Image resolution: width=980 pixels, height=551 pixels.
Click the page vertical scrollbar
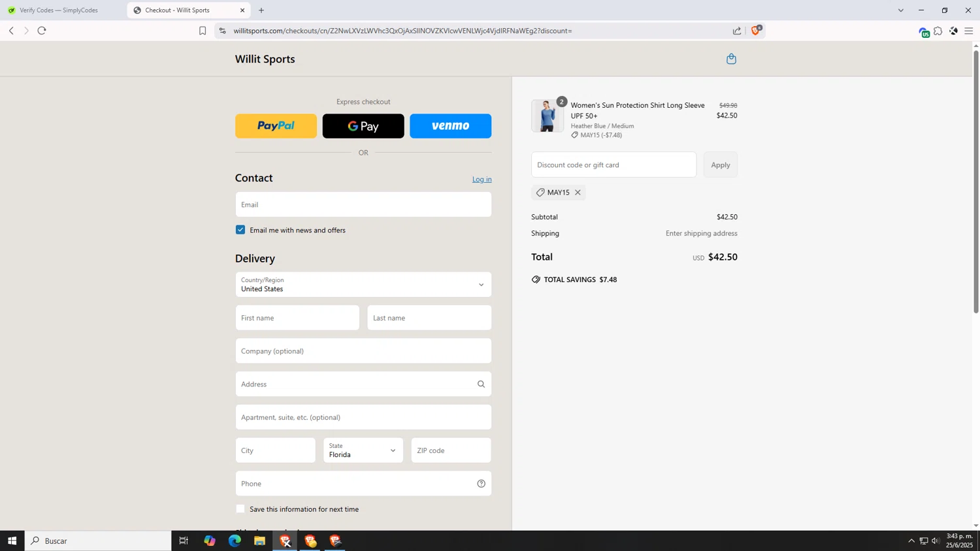click(x=976, y=183)
